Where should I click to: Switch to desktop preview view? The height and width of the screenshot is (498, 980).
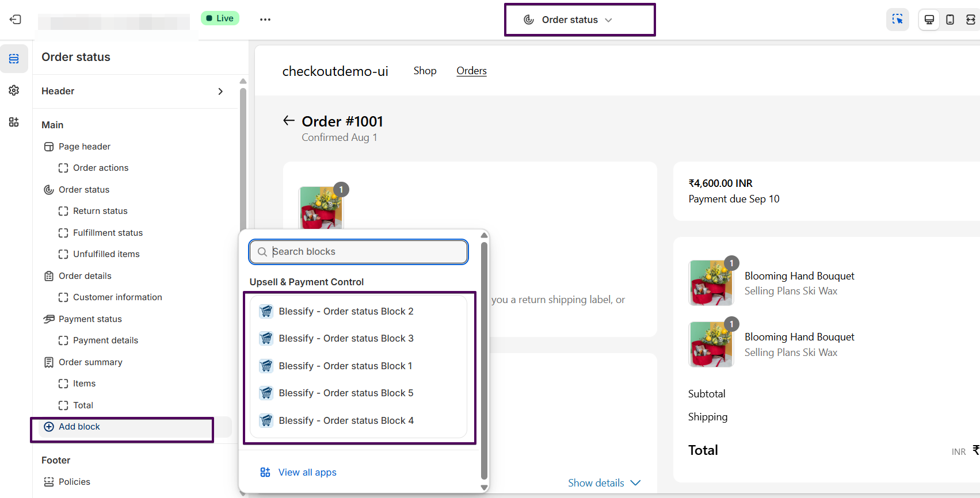tap(929, 20)
